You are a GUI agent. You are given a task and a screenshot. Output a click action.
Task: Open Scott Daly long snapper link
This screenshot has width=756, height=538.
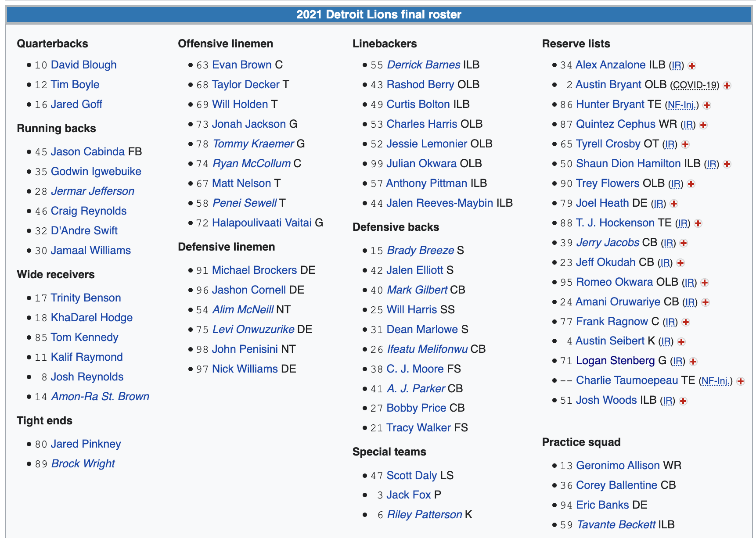point(412,476)
